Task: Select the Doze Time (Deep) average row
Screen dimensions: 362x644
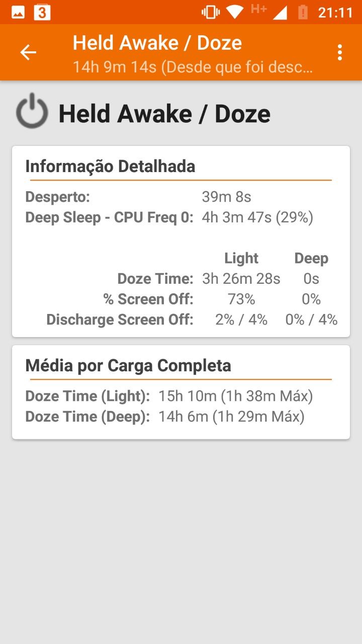Action: (165, 417)
